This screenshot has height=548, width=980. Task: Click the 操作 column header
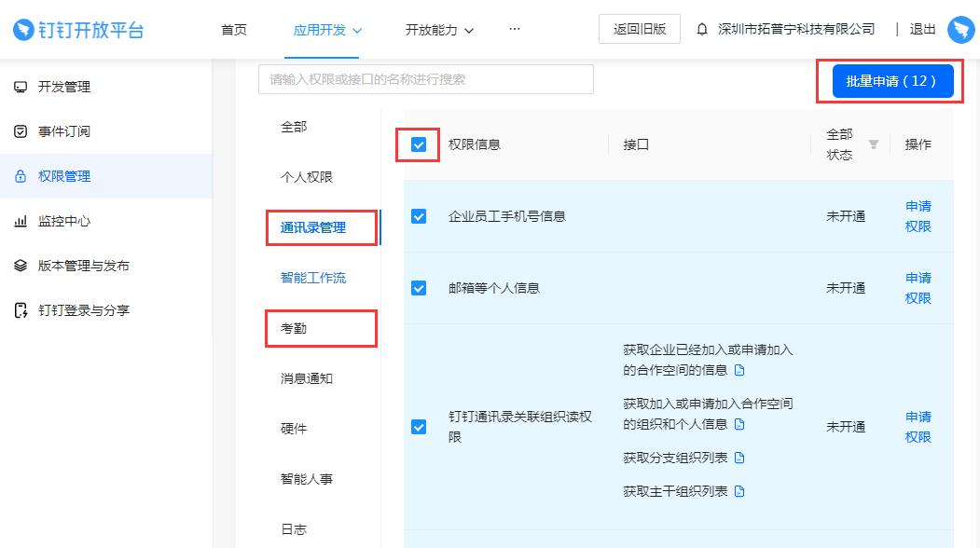coord(918,145)
